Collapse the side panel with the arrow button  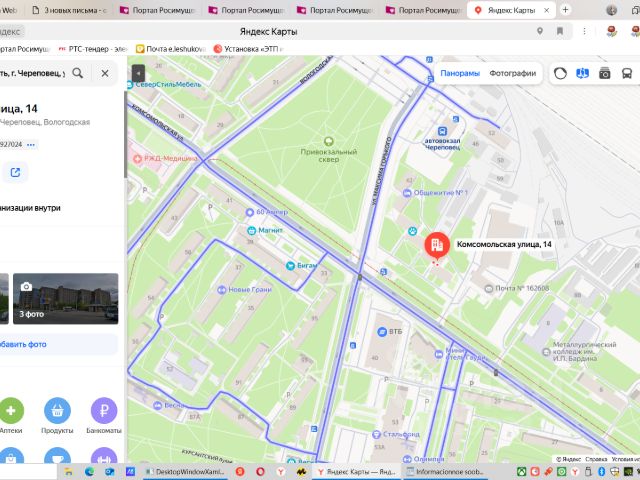click(138, 74)
